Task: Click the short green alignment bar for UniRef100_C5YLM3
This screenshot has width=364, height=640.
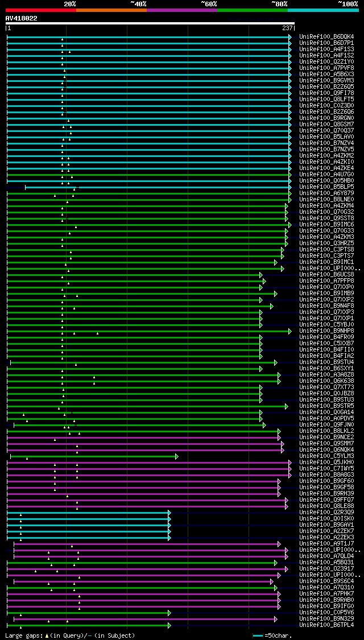Action: pyautogui.click(x=94, y=456)
